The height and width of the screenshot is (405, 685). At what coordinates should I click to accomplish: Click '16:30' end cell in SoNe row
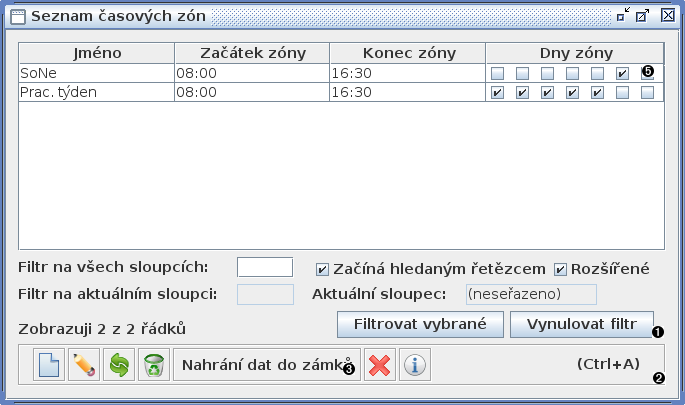(408, 73)
